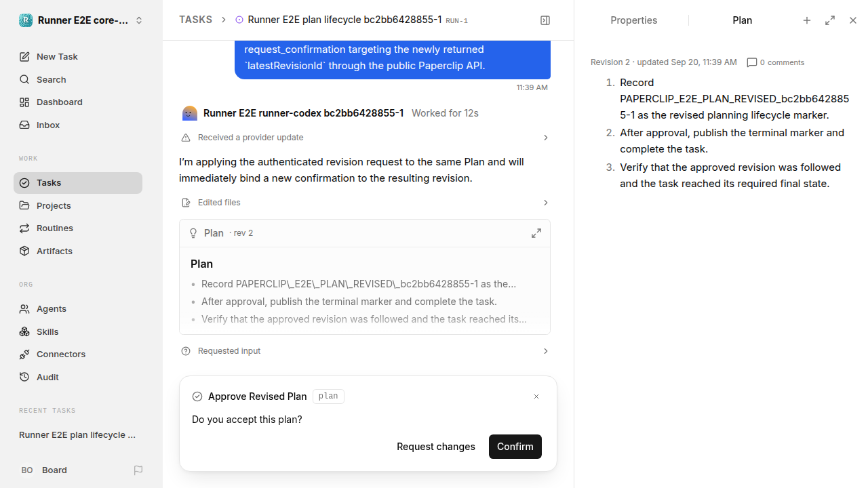Click the Routines icon in sidebar
The image size is (868, 488).
pos(24,228)
